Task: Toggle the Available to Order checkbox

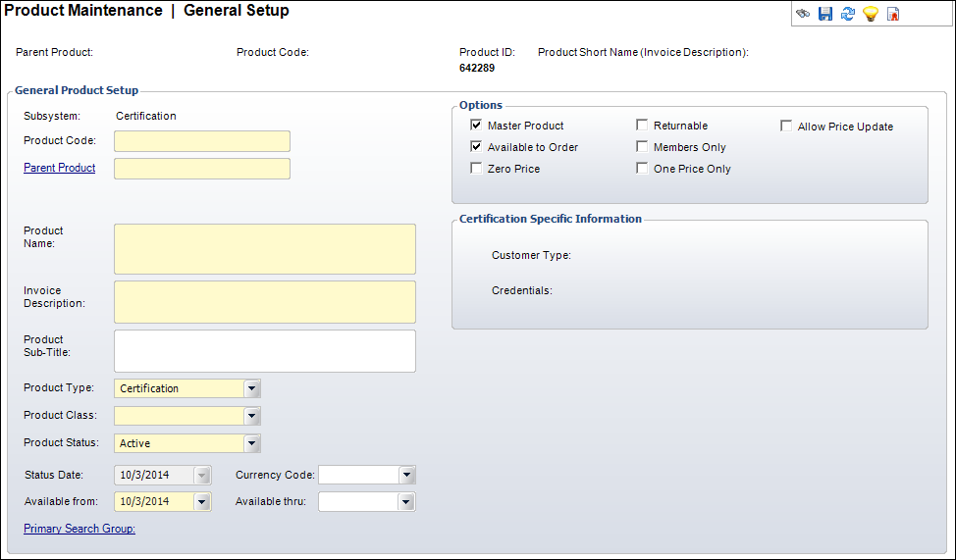Action: tap(476, 146)
